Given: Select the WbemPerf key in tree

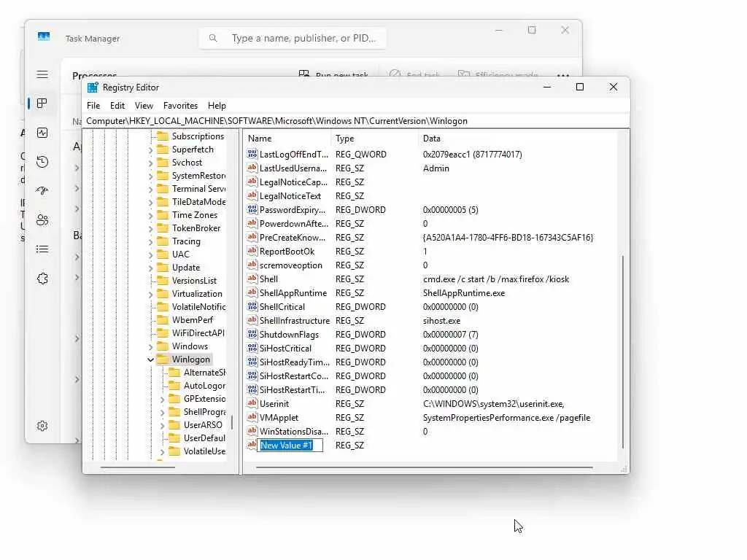Looking at the screenshot, I should point(193,320).
